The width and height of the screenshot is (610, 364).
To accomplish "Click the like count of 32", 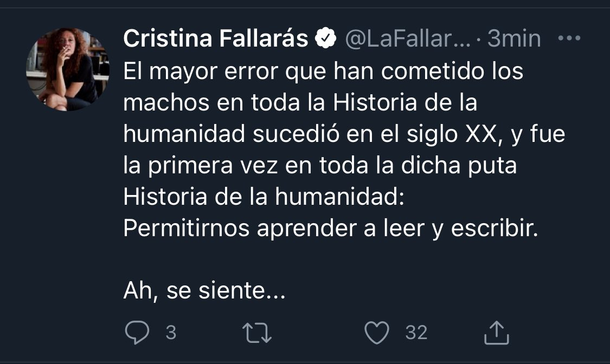I will tap(416, 333).
